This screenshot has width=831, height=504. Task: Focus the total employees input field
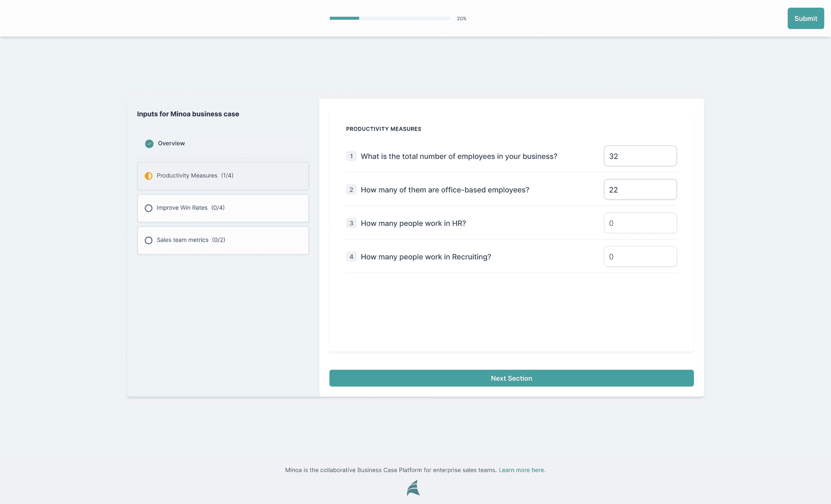tap(640, 156)
